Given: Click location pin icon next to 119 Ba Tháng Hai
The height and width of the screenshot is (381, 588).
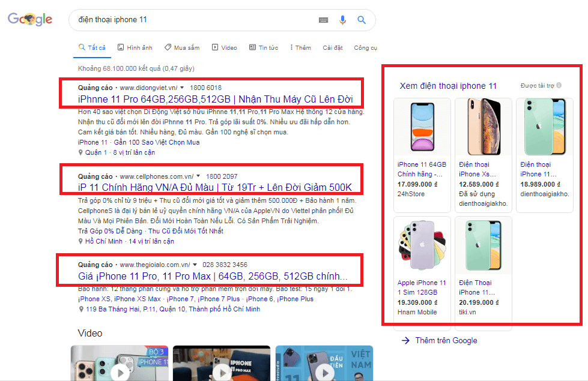Looking at the screenshot, I should [x=80, y=309].
